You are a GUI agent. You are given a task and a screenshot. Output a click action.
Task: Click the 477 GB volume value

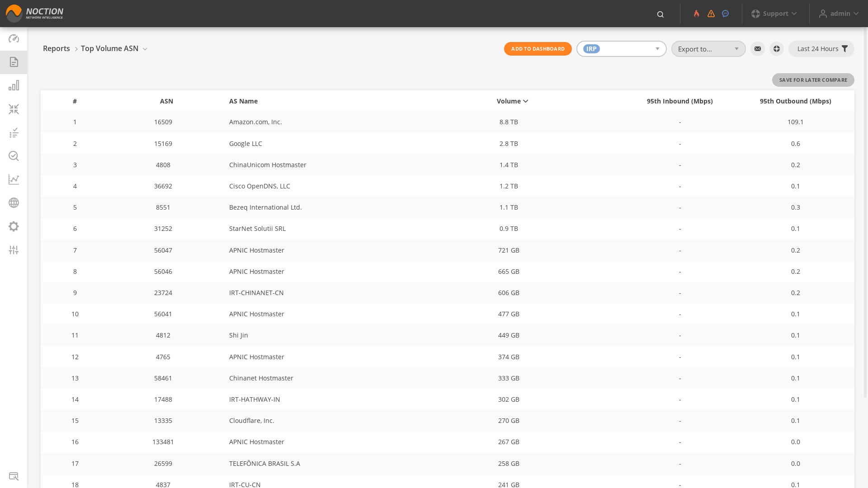click(509, 314)
